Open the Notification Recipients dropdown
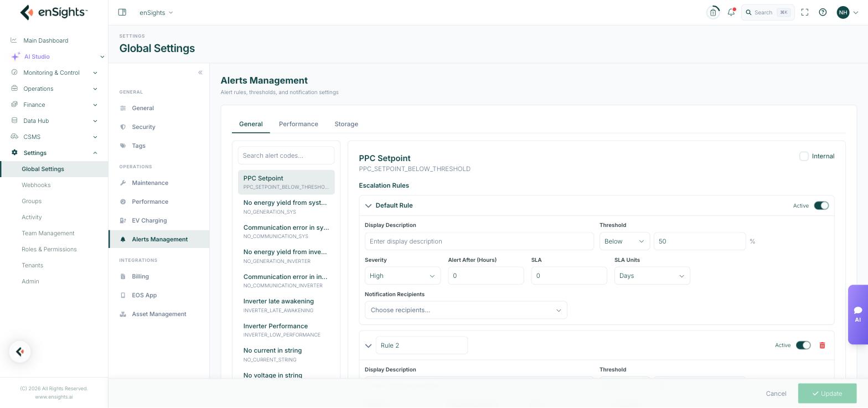Viewport: 868px width, 408px height. pos(466,310)
